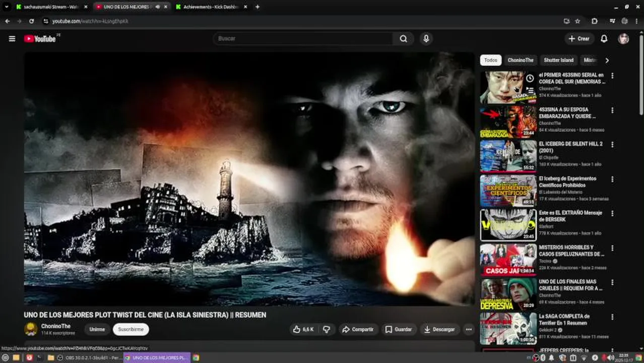Click the search magnifier button
The height and width of the screenshot is (363, 644).
click(x=403, y=39)
